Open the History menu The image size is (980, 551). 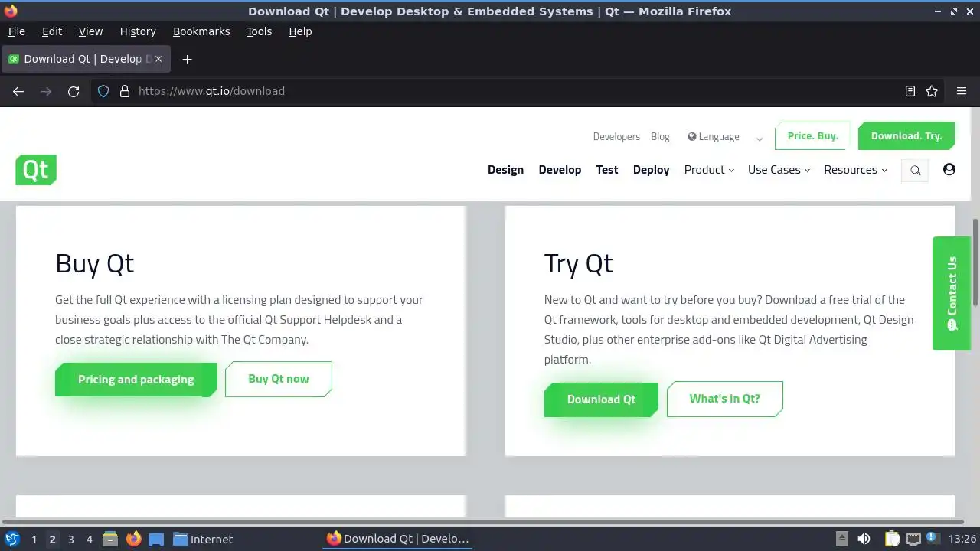coord(138,31)
